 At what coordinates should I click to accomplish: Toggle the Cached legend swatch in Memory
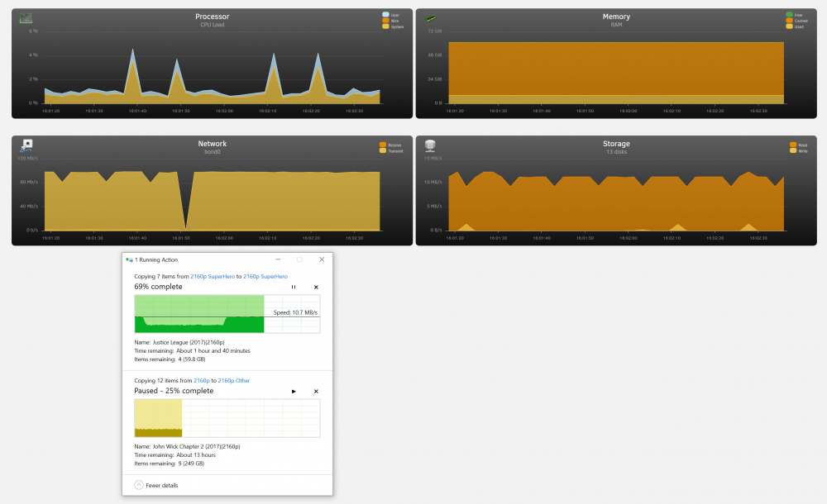click(790, 21)
